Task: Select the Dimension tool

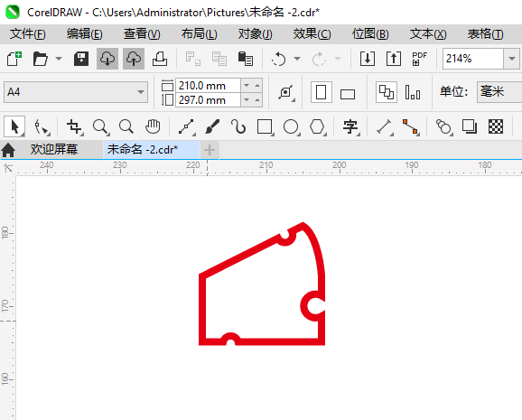Action: 384,127
